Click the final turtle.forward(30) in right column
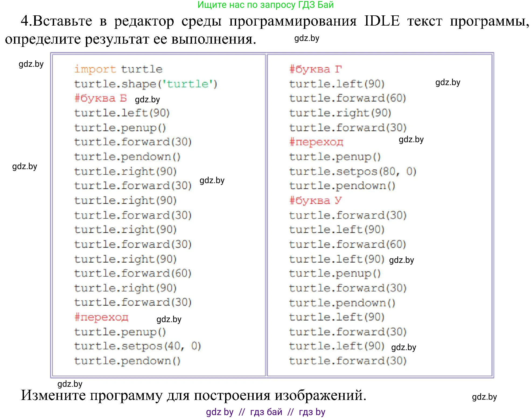Viewport: 532px width, 418px height. (348, 361)
